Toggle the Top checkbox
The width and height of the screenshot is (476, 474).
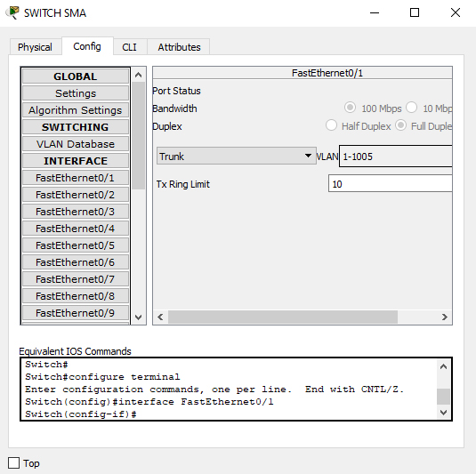point(13,463)
